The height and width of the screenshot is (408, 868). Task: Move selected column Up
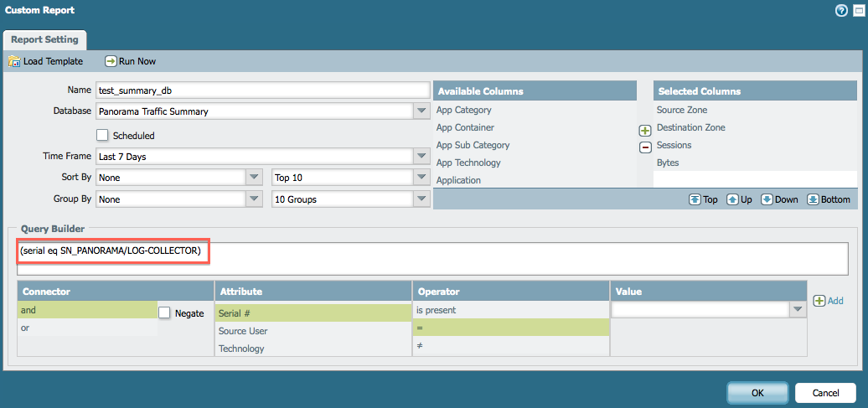[x=732, y=199]
